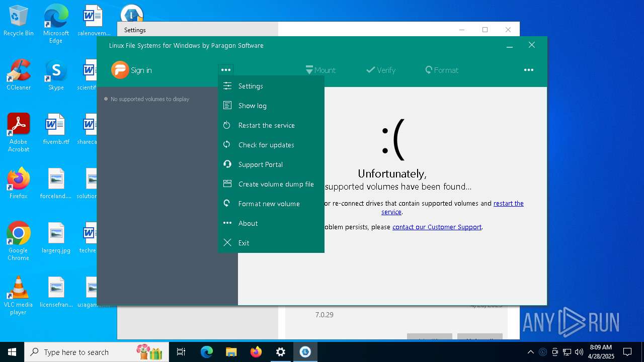644x362 pixels.
Task: Open the right three-dots toolbar overflow menu
Action: click(x=528, y=70)
